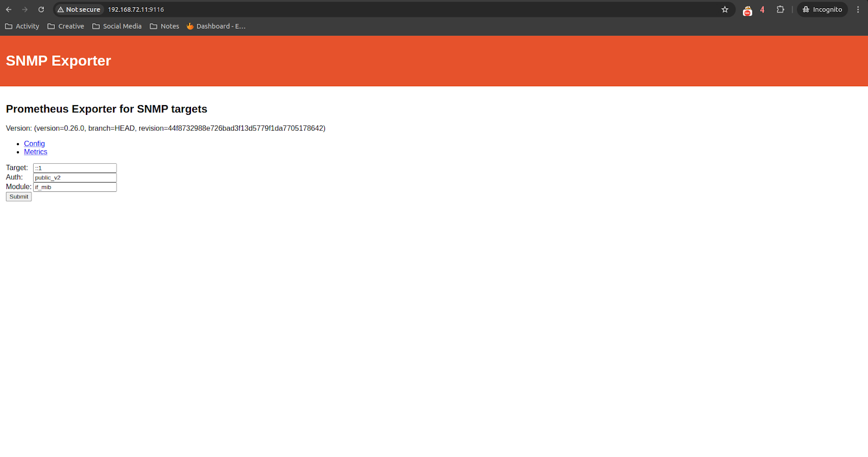868x457 pixels.
Task: Focus the Module input field
Action: coord(75,187)
